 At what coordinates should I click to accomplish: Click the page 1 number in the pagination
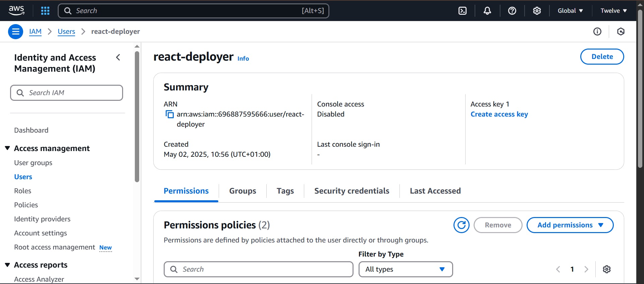coord(572,269)
